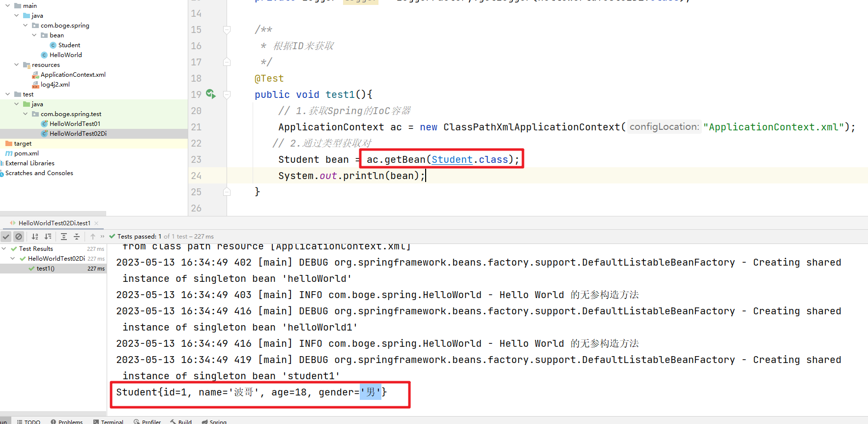Open the Problems tool window
The width and height of the screenshot is (868, 424).
pyautogui.click(x=67, y=422)
